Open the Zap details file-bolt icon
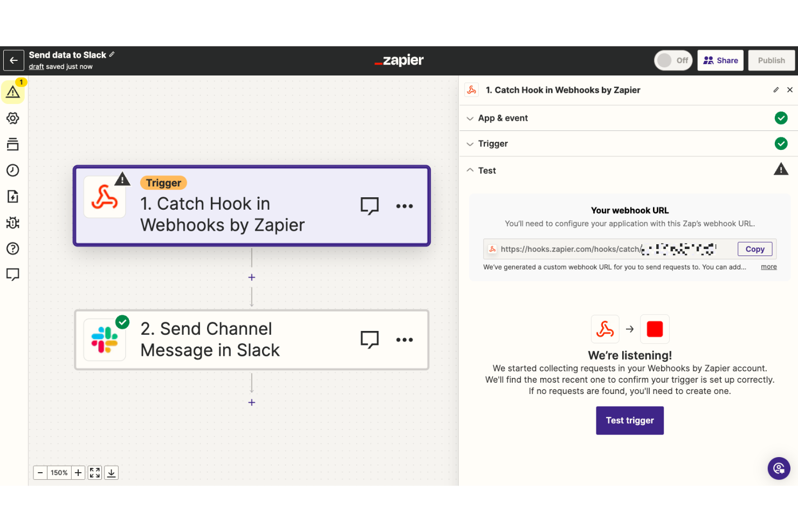 pyautogui.click(x=13, y=196)
